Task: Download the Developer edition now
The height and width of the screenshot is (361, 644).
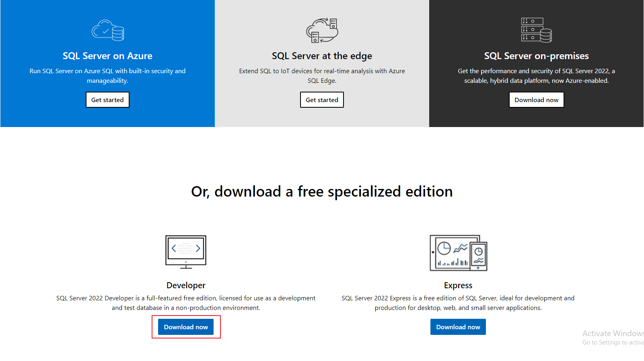Action: pos(186,327)
